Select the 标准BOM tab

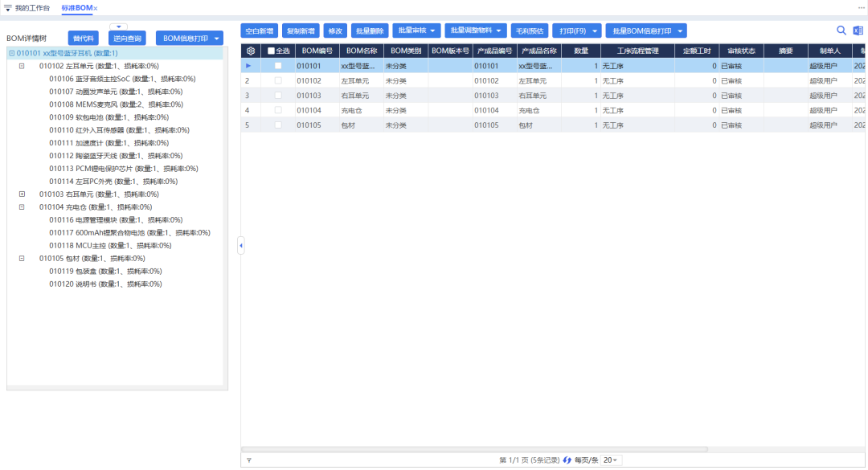coord(76,8)
